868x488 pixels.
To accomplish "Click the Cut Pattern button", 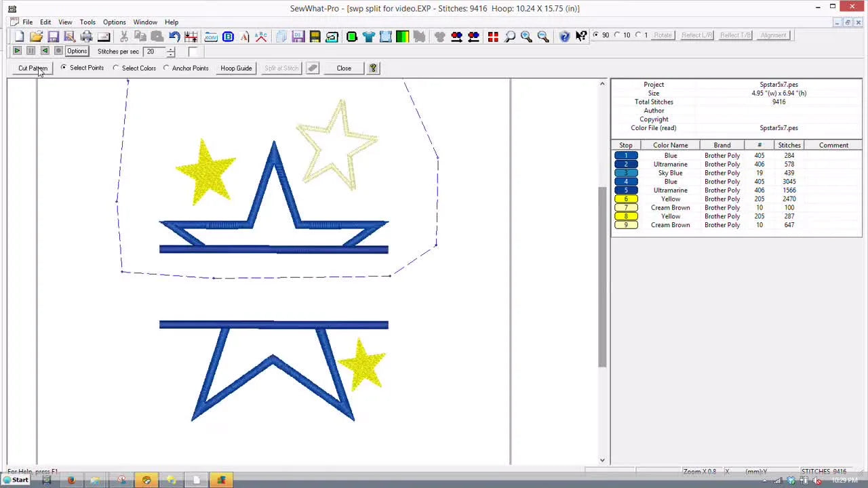I will tap(33, 68).
